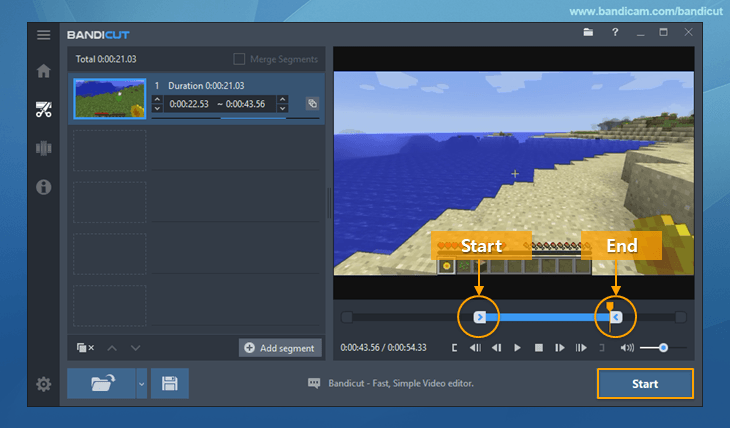The height and width of the screenshot is (428, 730).
Task: Expand open-file dropdown arrow
Action: click(142, 383)
